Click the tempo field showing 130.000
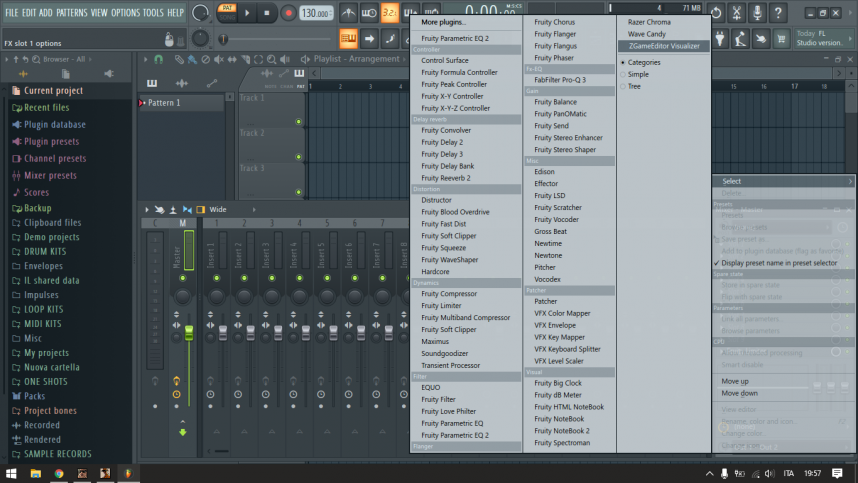Viewport: 858px width, 483px height. pos(316,13)
